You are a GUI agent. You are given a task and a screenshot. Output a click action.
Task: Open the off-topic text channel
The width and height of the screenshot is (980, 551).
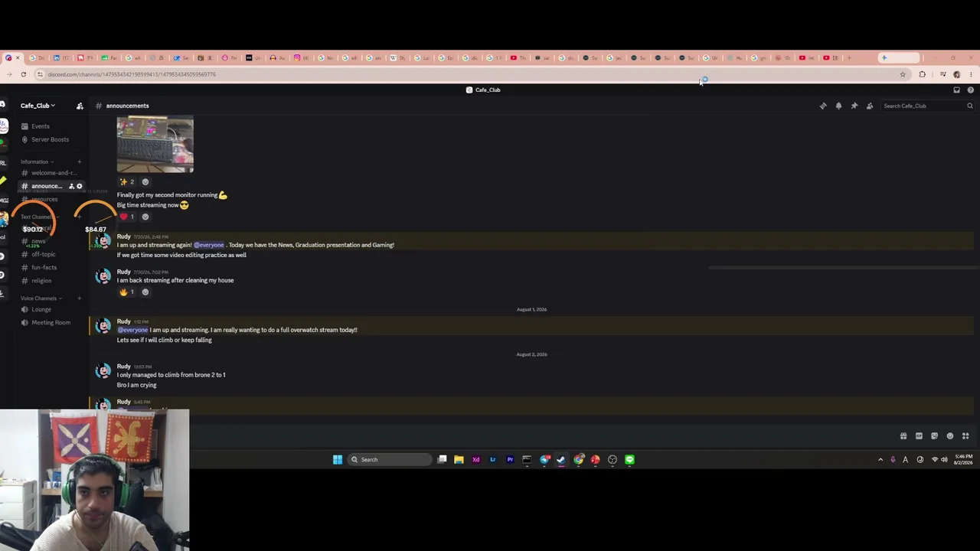click(43, 254)
